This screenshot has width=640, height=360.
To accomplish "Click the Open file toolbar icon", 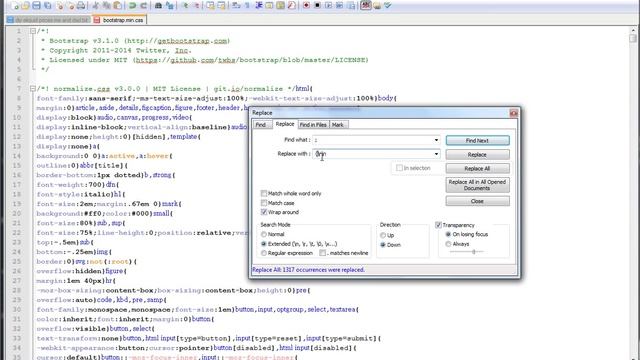I will 25,5.
